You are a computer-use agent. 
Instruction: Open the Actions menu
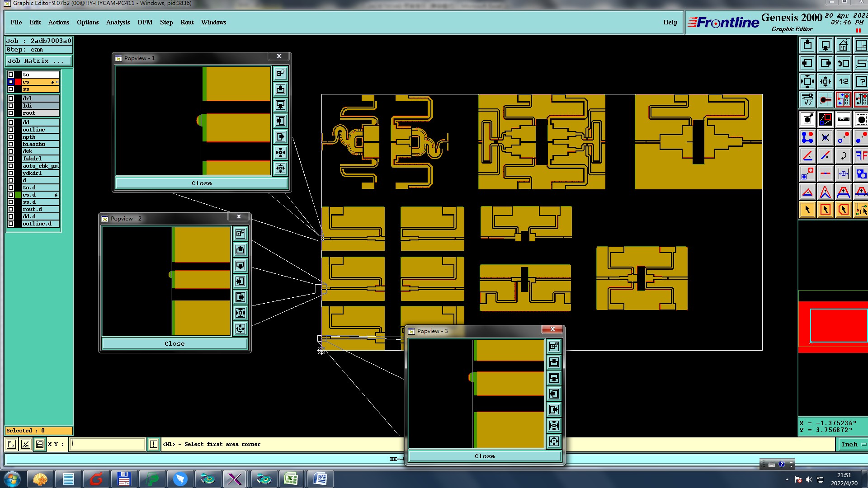coord(59,22)
